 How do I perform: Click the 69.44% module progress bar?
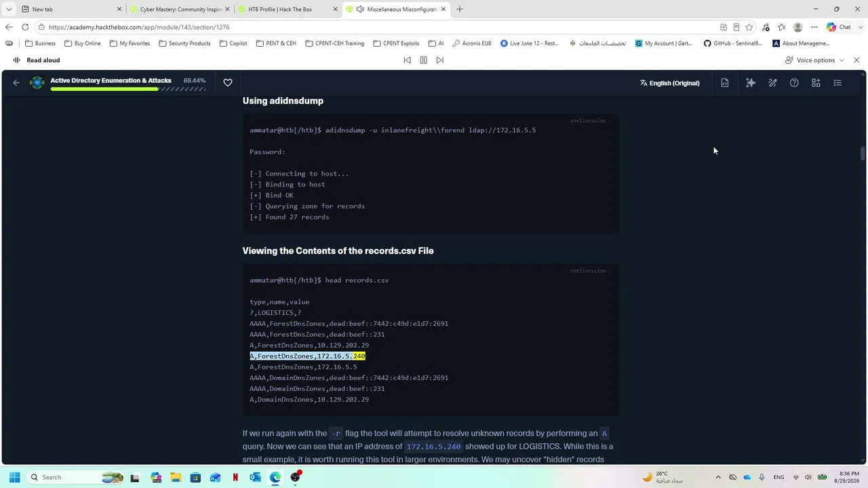[x=128, y=89]
